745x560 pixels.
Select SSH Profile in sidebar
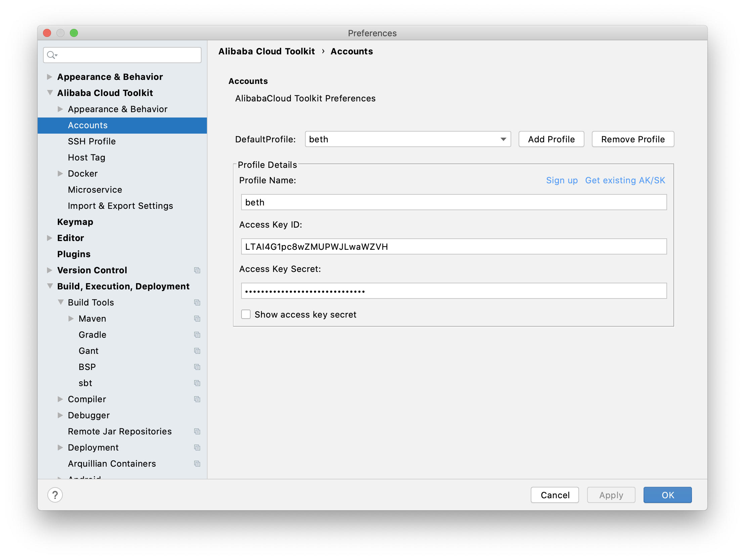92,141
